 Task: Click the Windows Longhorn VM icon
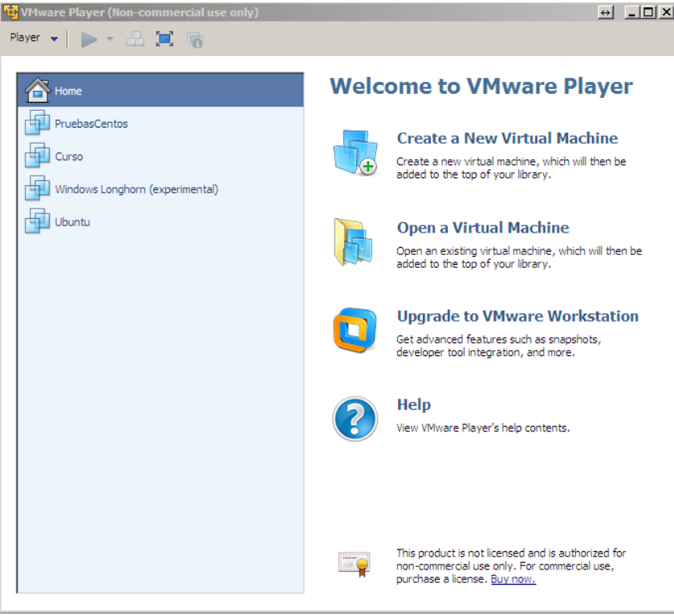[38, 188]
